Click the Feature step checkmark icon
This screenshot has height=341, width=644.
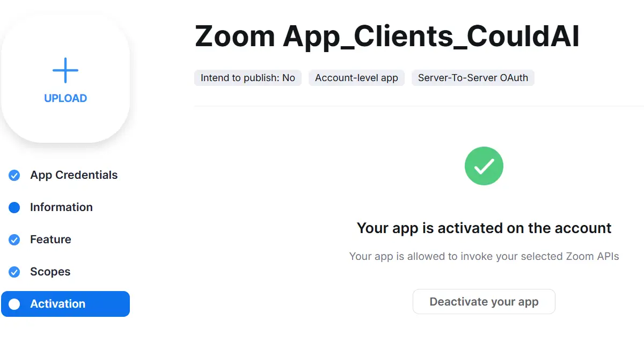(x=14, y=240)
